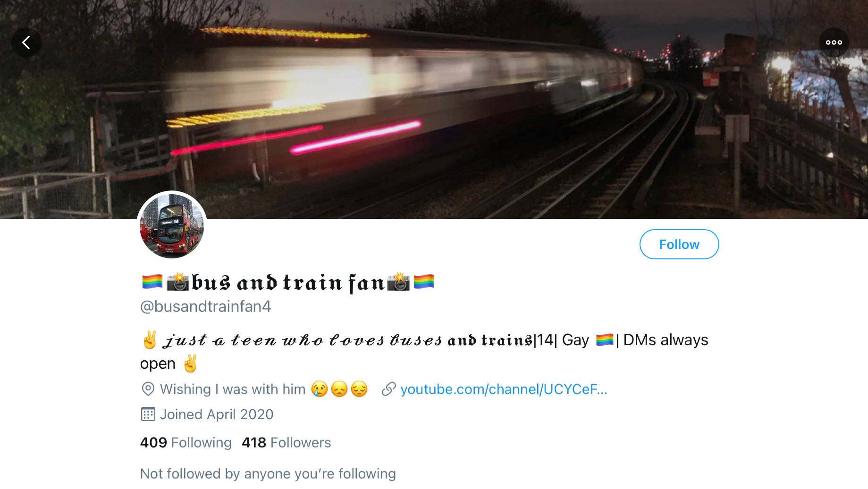Screen dimensions: 868x489
Task: Open the 418 Followers list
Action: [287, 442]
